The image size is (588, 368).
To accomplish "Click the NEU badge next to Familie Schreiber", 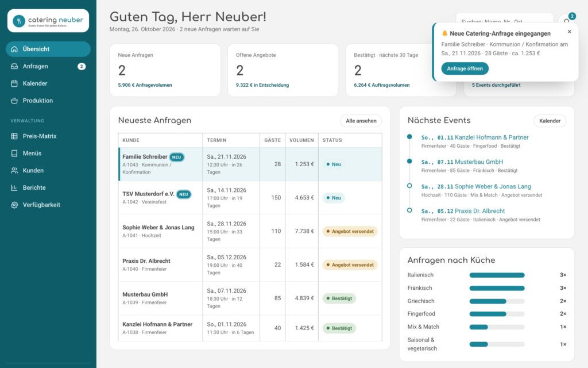I will tap(177, 158).
